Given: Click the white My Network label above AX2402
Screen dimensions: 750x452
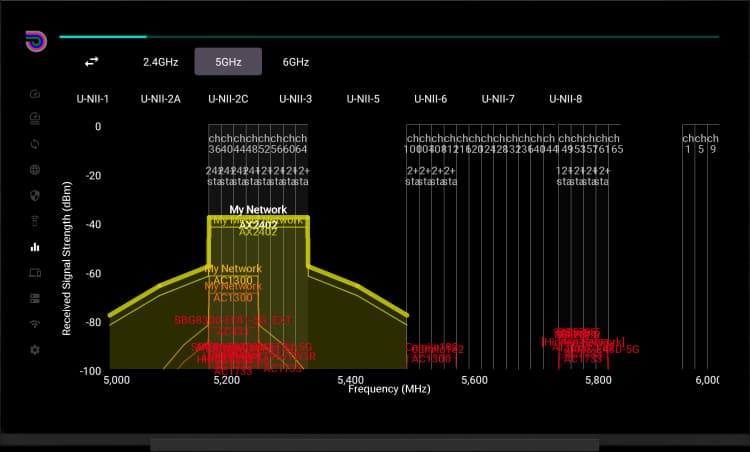Looking at the screenshot, I should 258,209.
